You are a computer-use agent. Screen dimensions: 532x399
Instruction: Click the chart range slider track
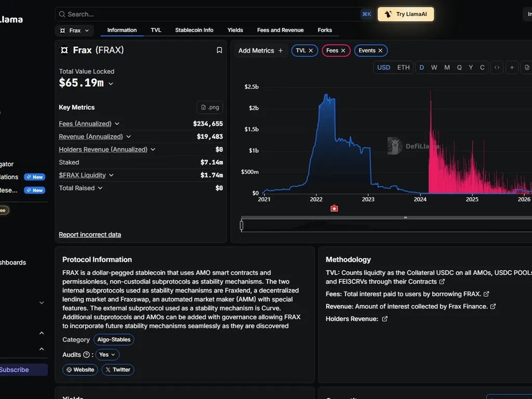tap(387, 225)
